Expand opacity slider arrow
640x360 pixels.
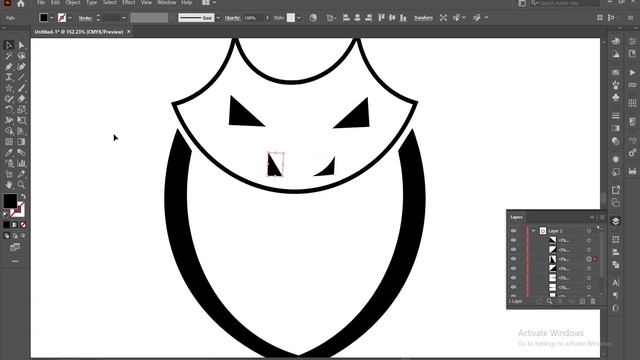coord(267,18)
